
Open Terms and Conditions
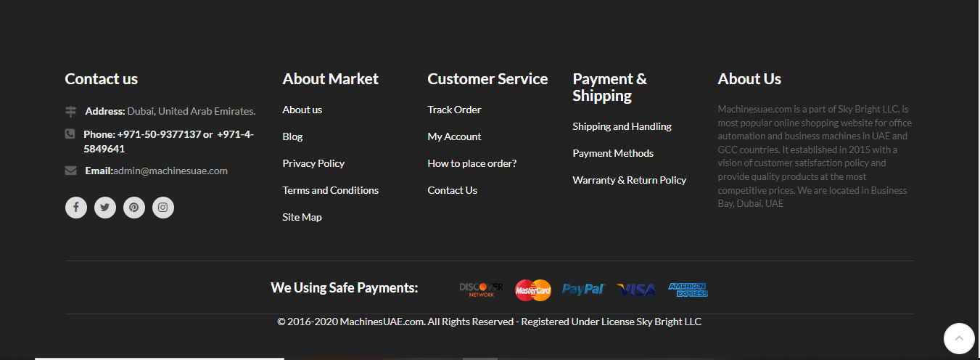pos(331,190)
